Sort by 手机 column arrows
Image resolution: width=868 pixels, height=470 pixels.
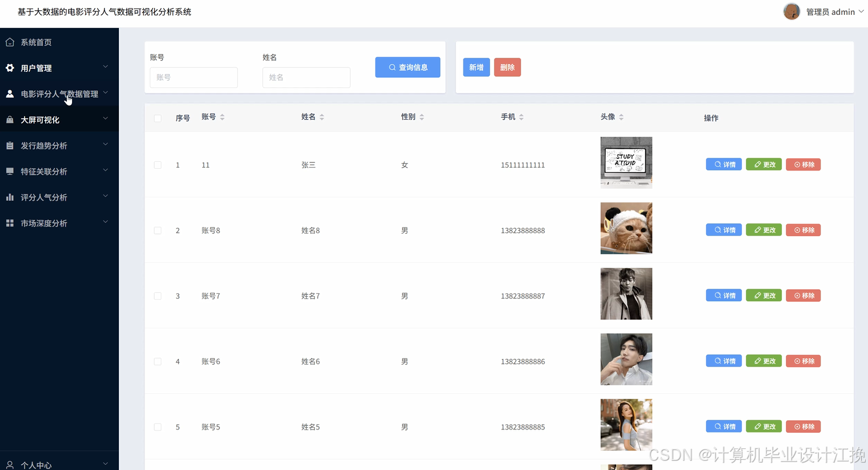coord(521,117)
